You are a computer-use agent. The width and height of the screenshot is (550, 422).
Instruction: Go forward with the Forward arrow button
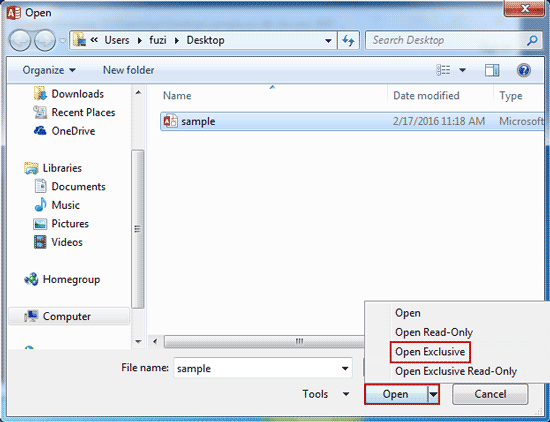(45, 40)
